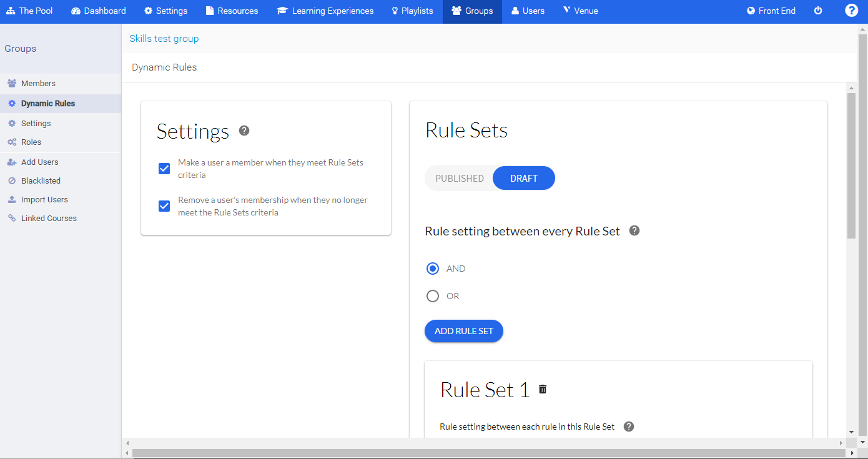This screenshot has height=459, width=868.
Task: Open the global help question mark icon
Action: [x=851, y=10]
